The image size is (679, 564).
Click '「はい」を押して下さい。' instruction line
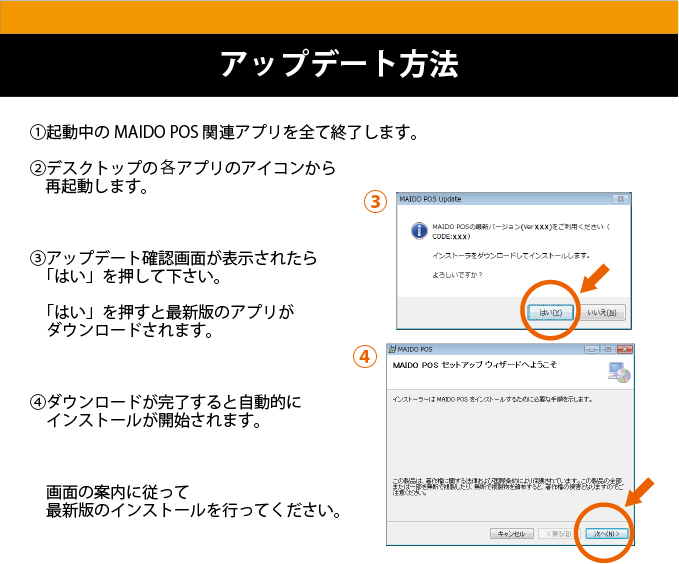tap(133, 276)
